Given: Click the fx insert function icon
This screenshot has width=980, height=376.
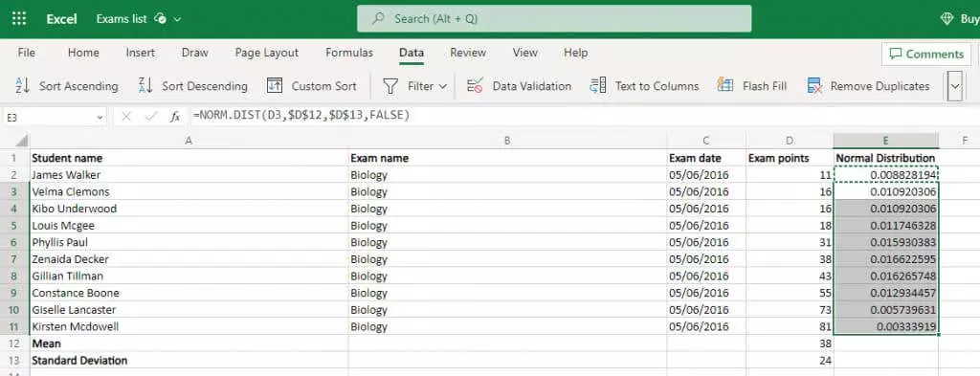Looking at the screenshot, I should coord(176,116).
